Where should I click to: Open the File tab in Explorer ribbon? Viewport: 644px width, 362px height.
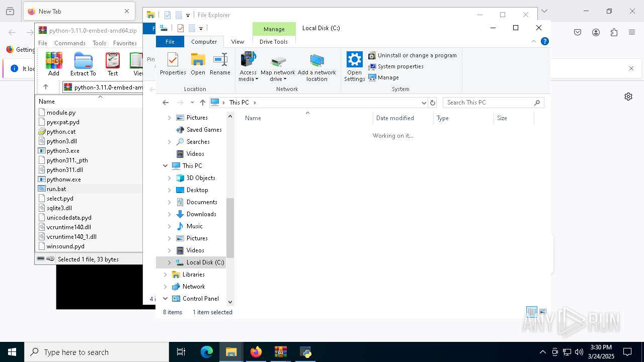170,42
